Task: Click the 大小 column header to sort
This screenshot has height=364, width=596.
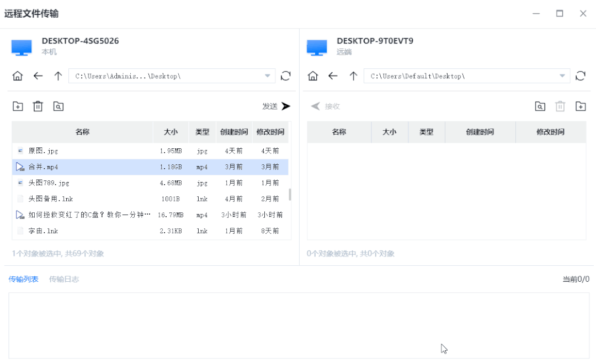Action: [x=171, y=132]
